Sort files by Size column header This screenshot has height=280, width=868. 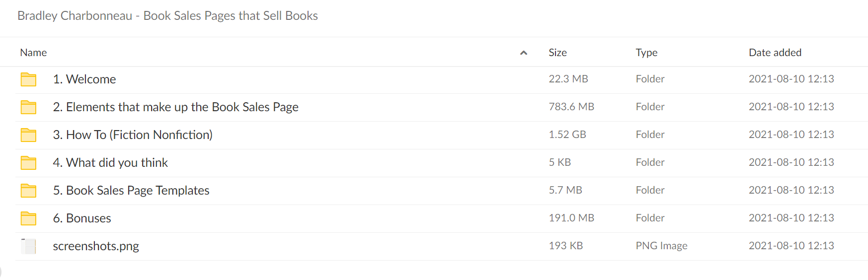[x=557, y=53]
